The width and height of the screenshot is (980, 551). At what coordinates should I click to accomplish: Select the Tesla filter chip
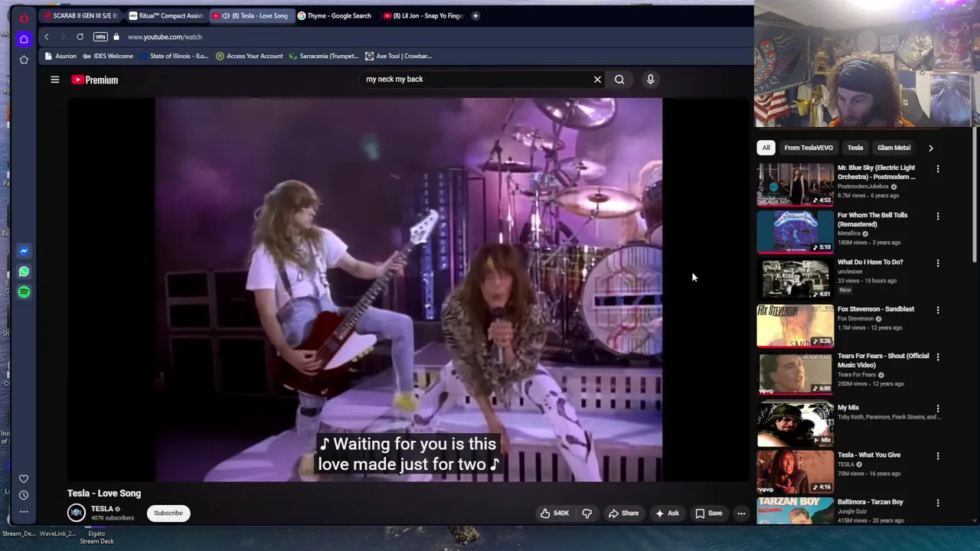(855, 148)
